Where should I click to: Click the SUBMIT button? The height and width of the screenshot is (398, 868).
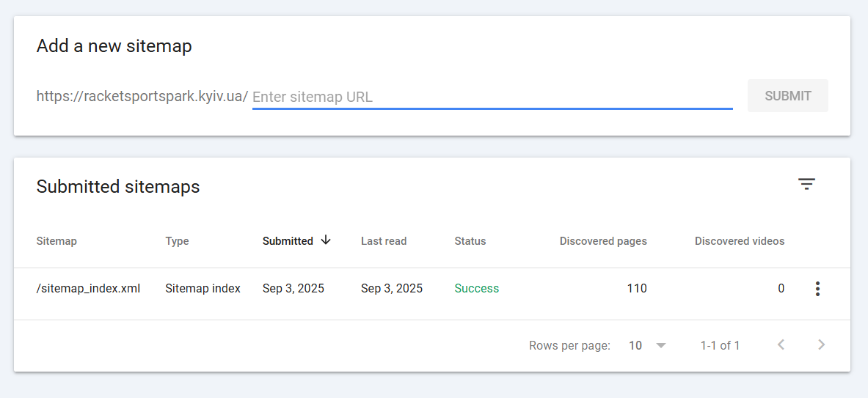pos(788,95)
